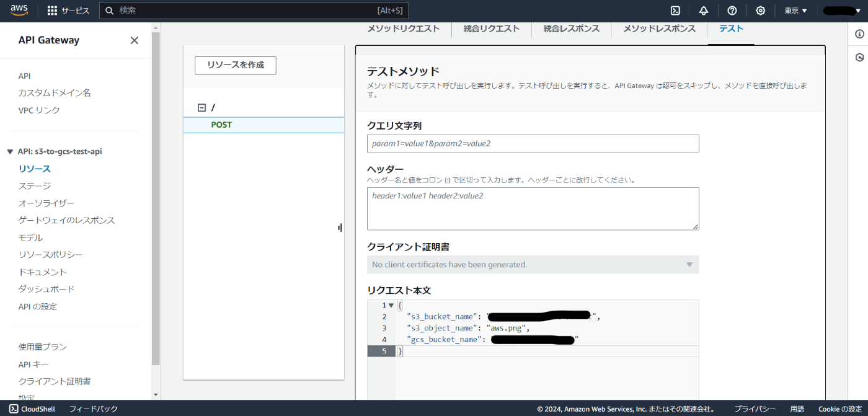Click the クエリ文字列 input field
Viewport: 868px width, 416px height.
(533, 143)
